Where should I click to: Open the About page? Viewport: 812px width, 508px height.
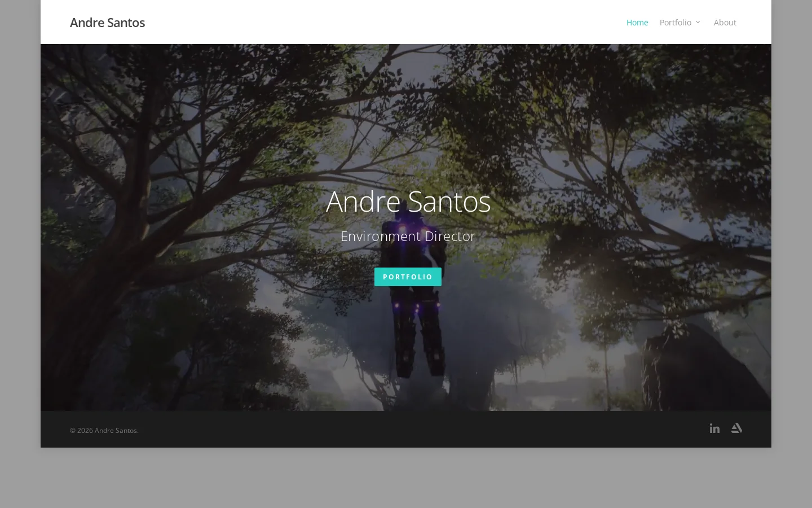[725, 23]
